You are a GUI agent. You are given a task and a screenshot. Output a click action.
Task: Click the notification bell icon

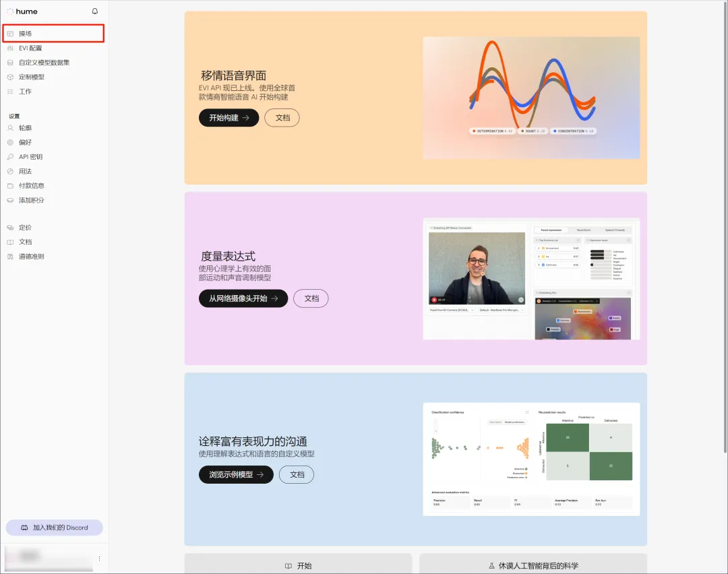pos(95,11)
